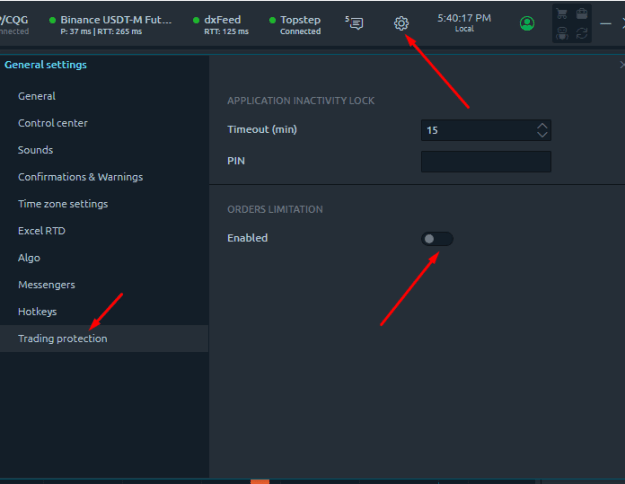625x484 pixels.
Task: Click the General settings heading
Action: click(x=45, y=65)
